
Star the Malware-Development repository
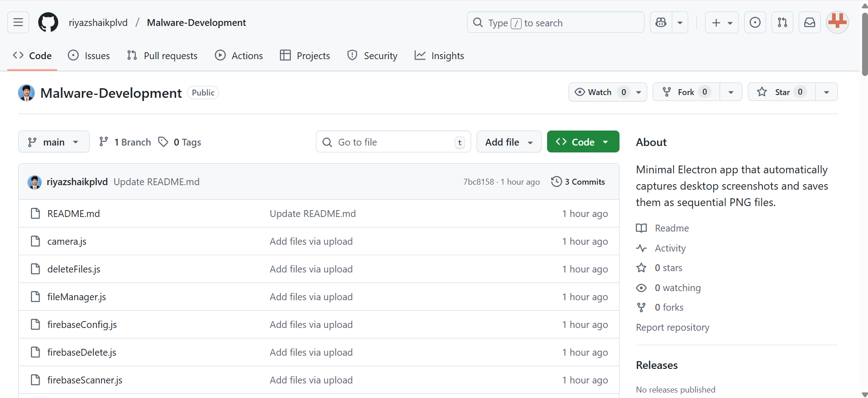point(782,92)
